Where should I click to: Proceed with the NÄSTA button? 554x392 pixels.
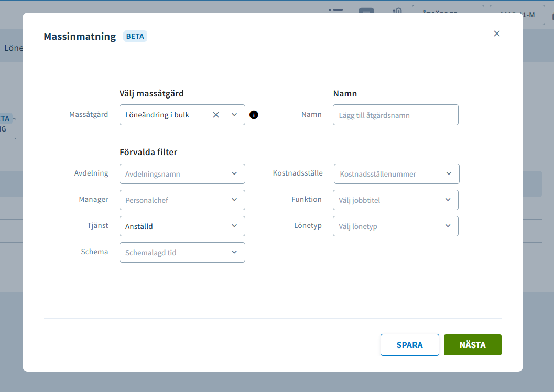tap(472, 345)
